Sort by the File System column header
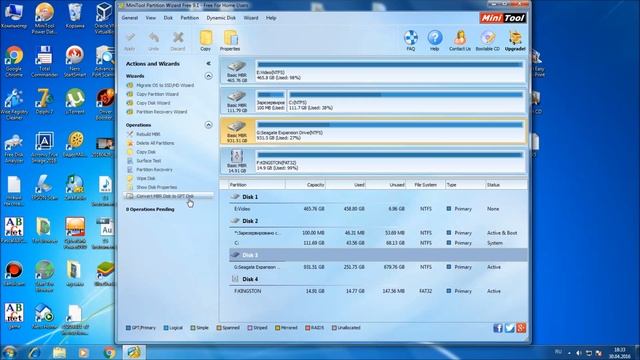This screenshot has width=640, height=360. pos(425,185)
